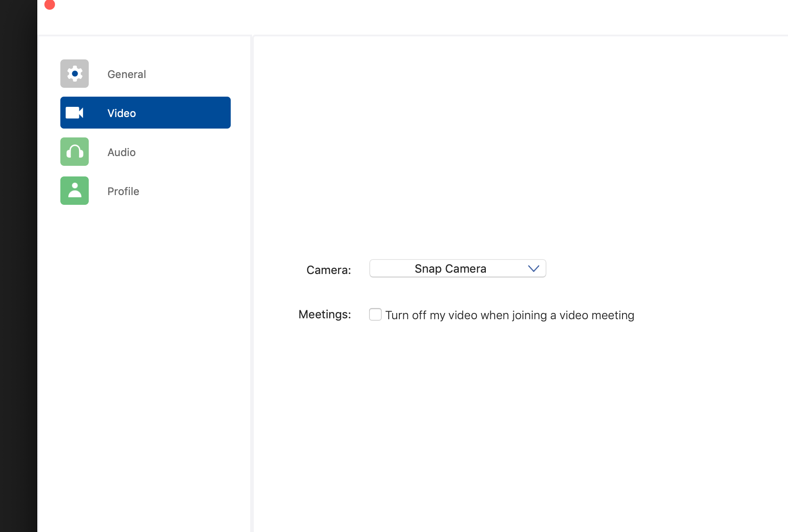Click the dark window strip at left edge
Screen dimensions: 788x532
(18, 266)
